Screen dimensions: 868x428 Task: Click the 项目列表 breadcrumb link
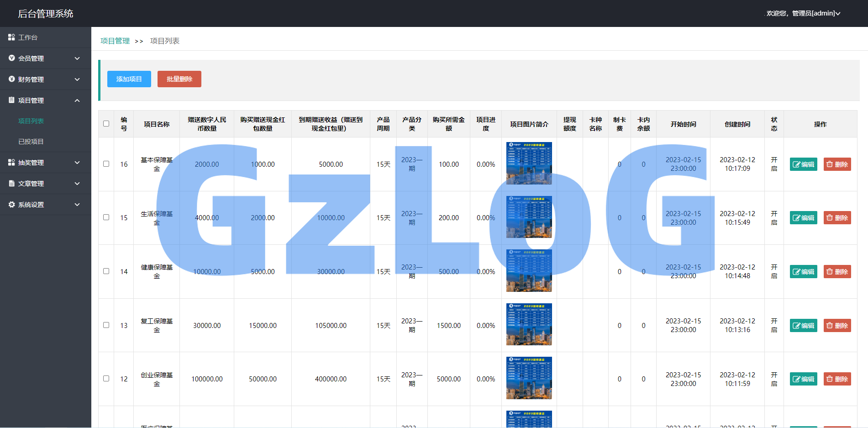coord(165,41)
